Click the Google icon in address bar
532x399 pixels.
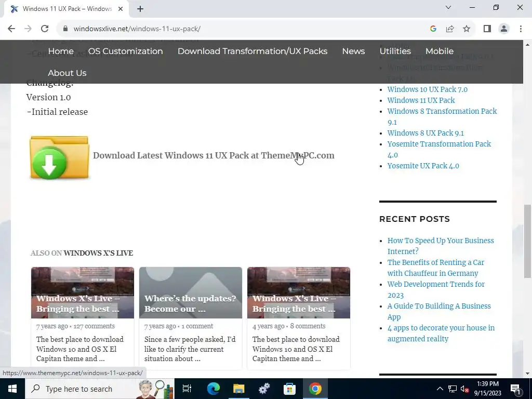tap(433, 29)
